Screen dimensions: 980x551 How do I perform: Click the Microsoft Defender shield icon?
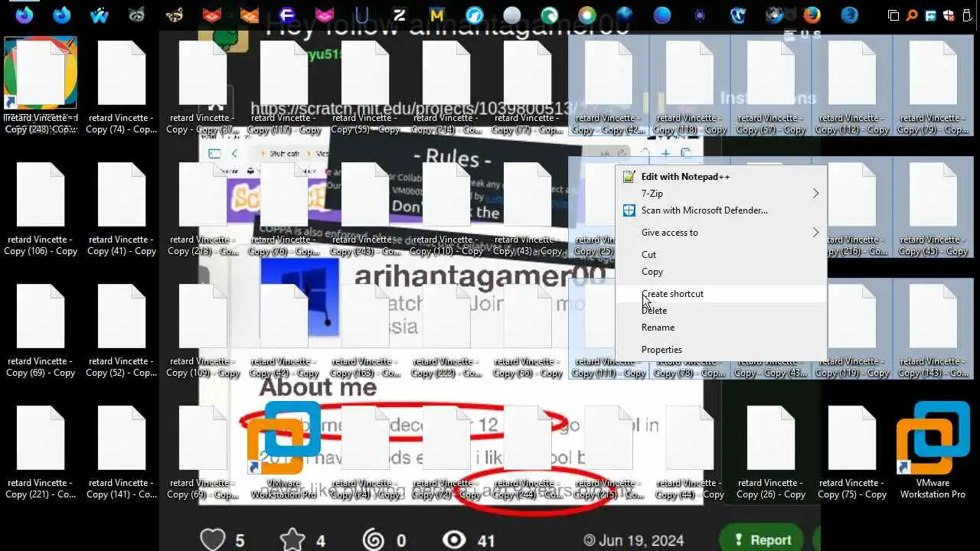tap(629, 210)
